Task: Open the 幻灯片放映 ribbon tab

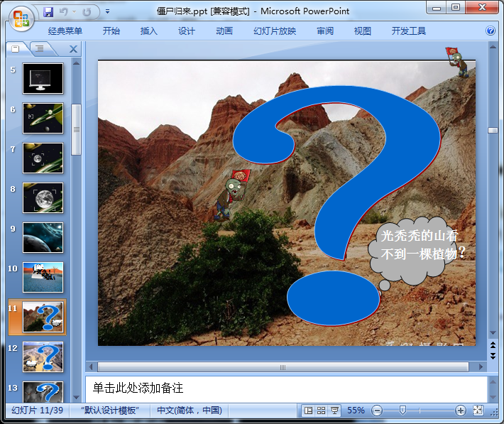Action: point(275,31)
